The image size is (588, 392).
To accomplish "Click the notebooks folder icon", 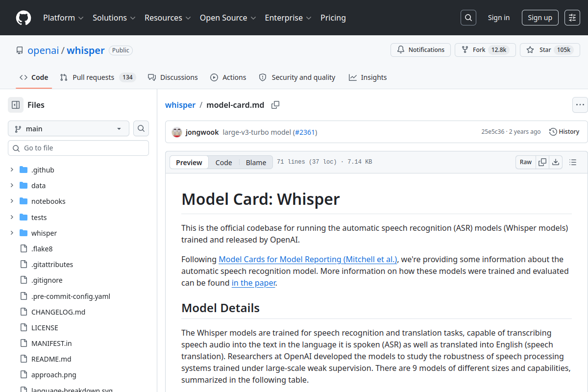I will click(x=24, y=201).
